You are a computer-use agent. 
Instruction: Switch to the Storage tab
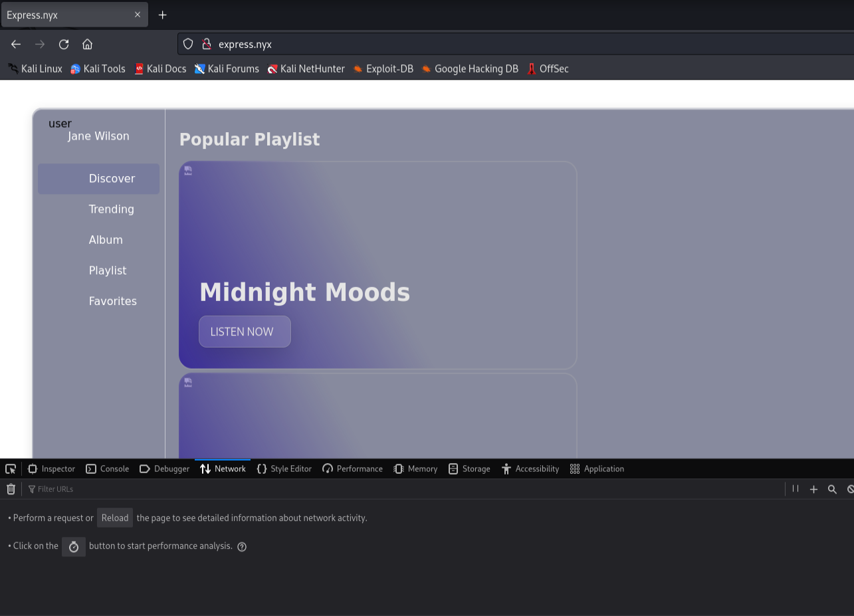click(469, 469)
